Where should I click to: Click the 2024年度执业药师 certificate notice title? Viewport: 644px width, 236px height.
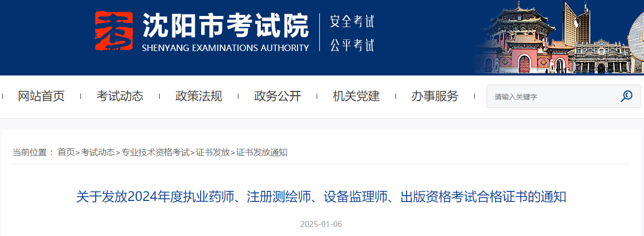pos(321,197)
